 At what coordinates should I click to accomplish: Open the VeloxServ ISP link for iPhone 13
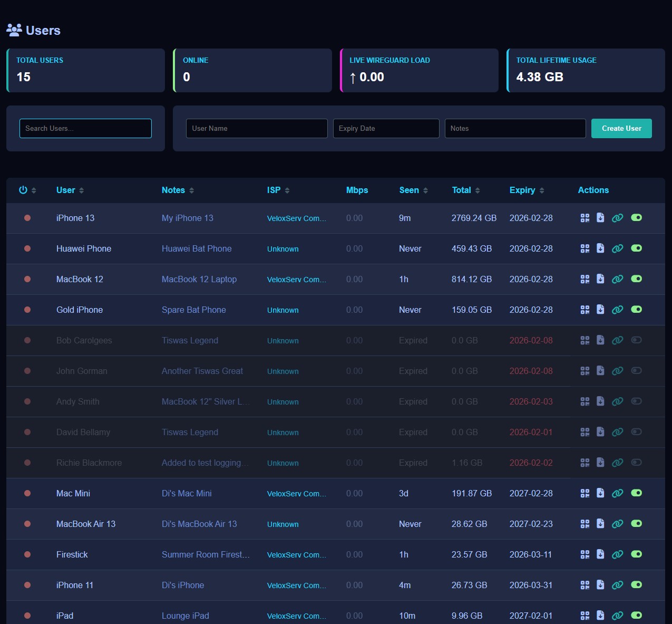click(x=296, y=218)
